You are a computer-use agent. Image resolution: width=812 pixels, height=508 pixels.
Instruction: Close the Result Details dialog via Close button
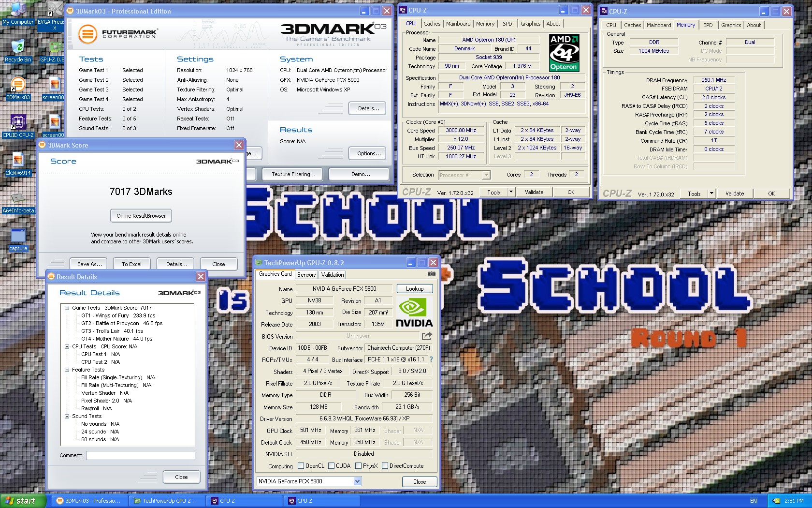click(182, 477)
